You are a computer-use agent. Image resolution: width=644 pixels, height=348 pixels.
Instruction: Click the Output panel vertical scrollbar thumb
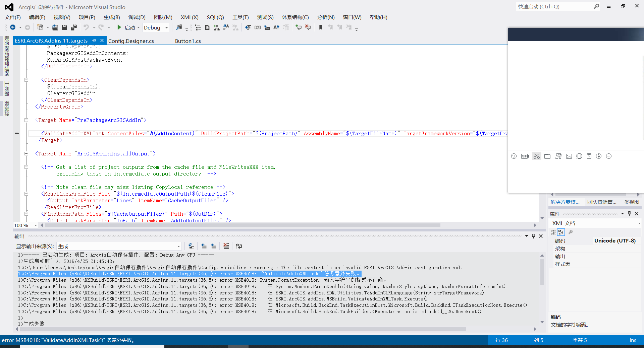pyautogui.click(x=542, y=271)
